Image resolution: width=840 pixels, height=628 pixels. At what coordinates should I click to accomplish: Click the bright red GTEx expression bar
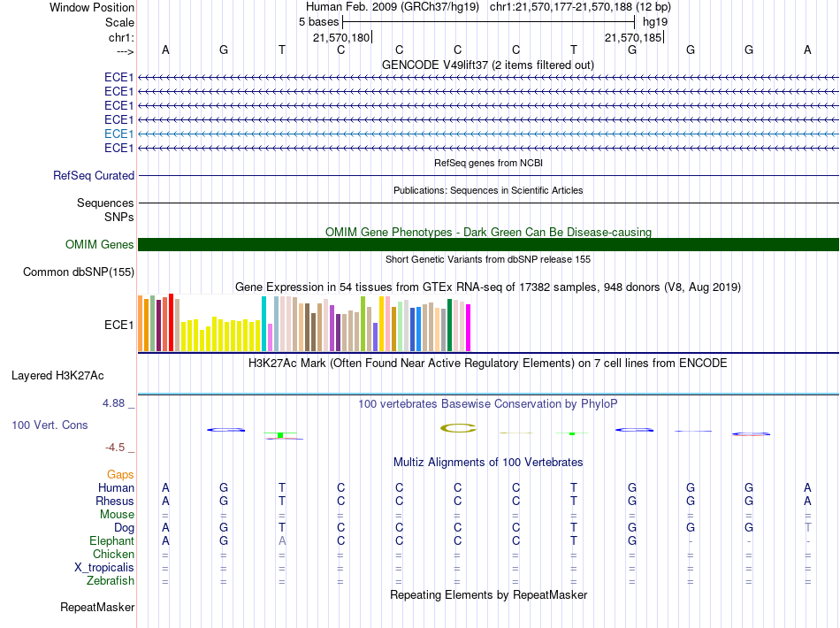[x=171, y=323]
